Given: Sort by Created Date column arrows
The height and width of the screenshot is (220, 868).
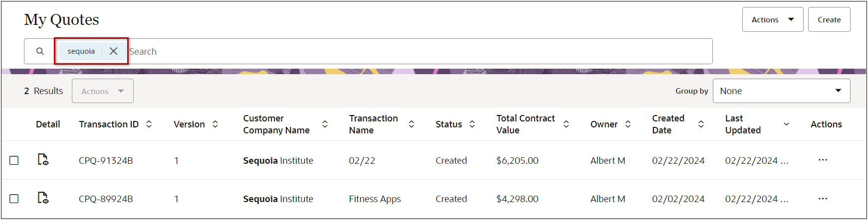Looking at the screenshot, I should click(x=701, y=124).
